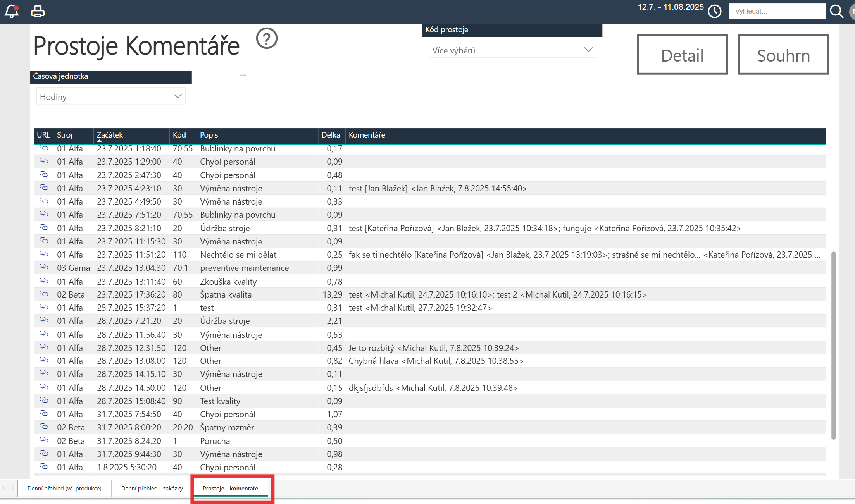The height and width of the screenshot is (504, 855).
Task: Open URL link for 23.7.2025 2:47:30 row
Action: tap(44, 174)
